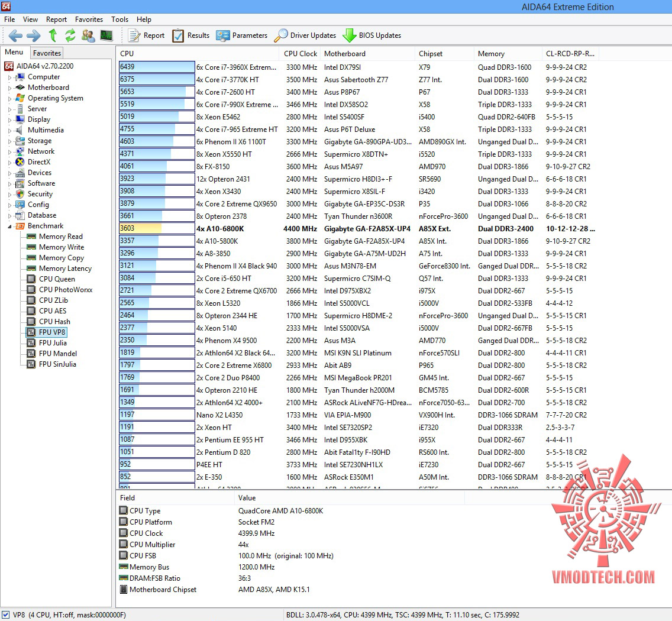Click the 6439 score bar for i7-3960X
Screen dimensions: 672x621
(157, 67)
